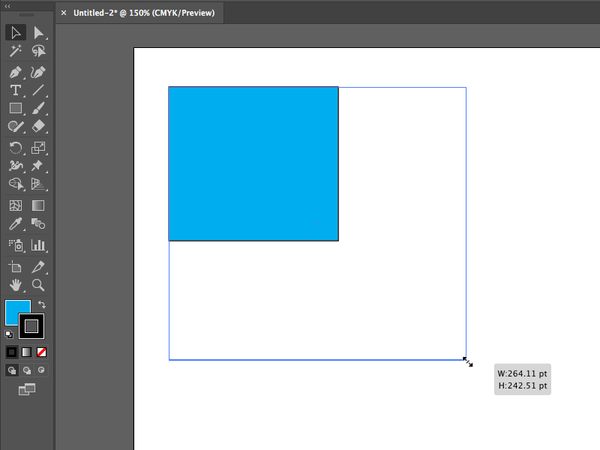Select the Magic Wand tool

(16, 52)
